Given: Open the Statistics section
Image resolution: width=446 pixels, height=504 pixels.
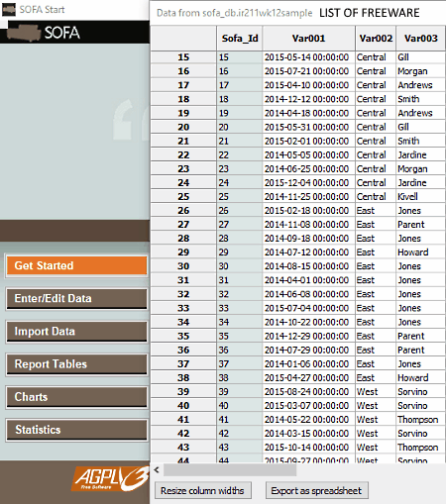Looking at the screenshot, I should (x=76, y=430).
